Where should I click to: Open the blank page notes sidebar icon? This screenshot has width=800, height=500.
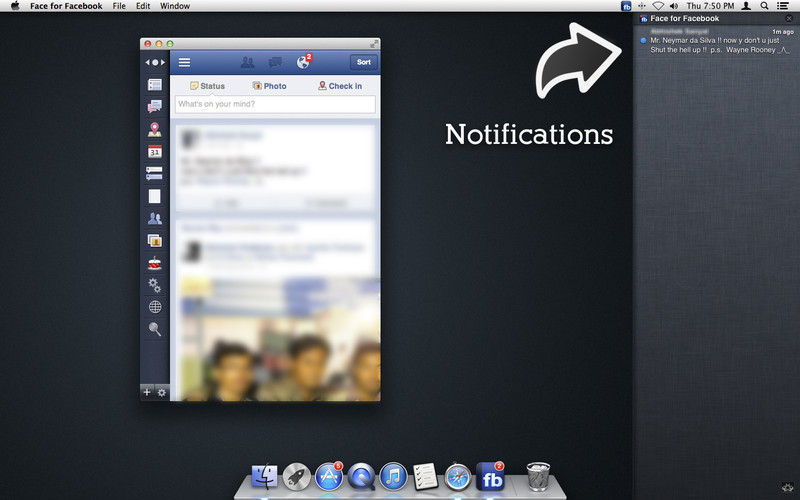tap(155, 196)
